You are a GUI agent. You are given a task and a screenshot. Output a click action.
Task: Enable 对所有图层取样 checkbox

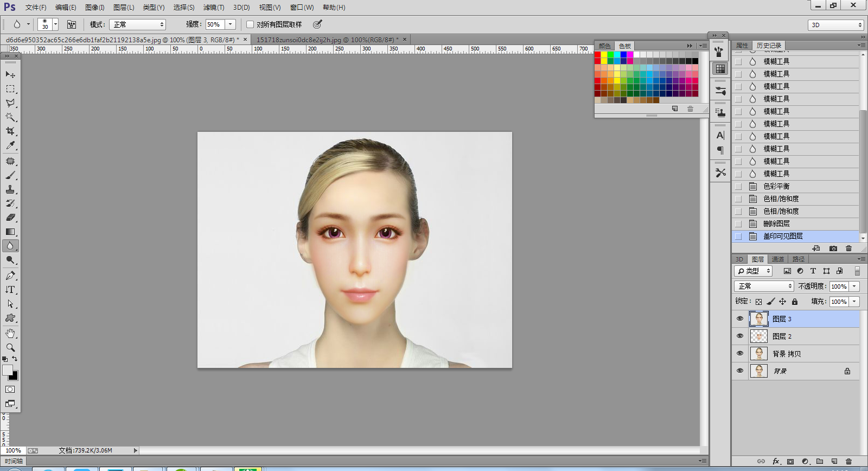point(250,24)
